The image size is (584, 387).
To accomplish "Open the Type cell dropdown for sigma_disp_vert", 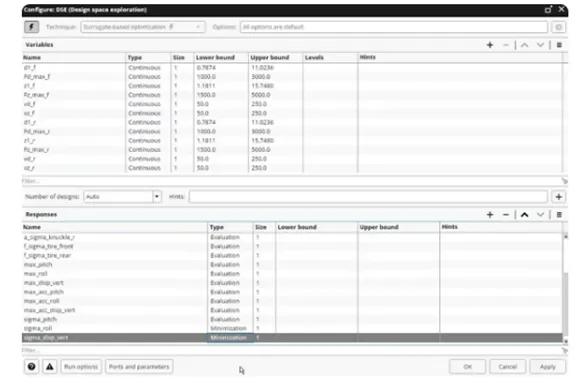I will pos(230,337).
